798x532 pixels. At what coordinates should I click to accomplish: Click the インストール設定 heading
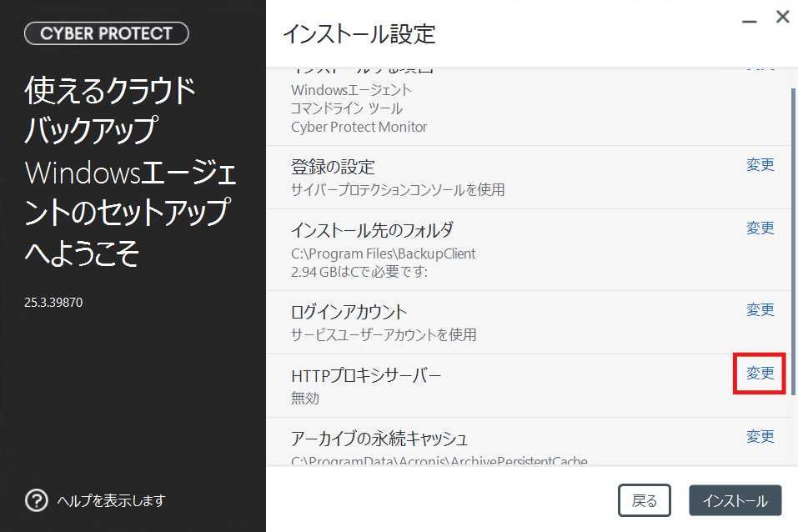coord(359,34)
